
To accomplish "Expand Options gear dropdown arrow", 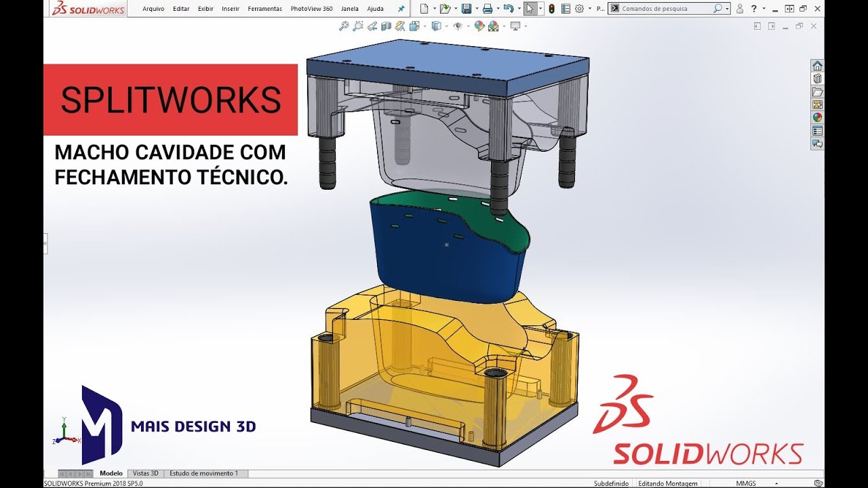I will [590, 9].
